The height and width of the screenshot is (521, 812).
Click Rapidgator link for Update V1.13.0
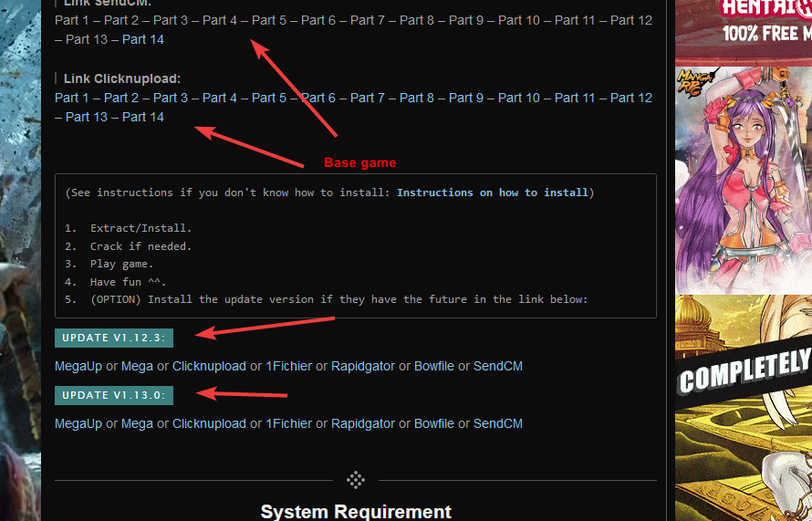pos(363,423)
